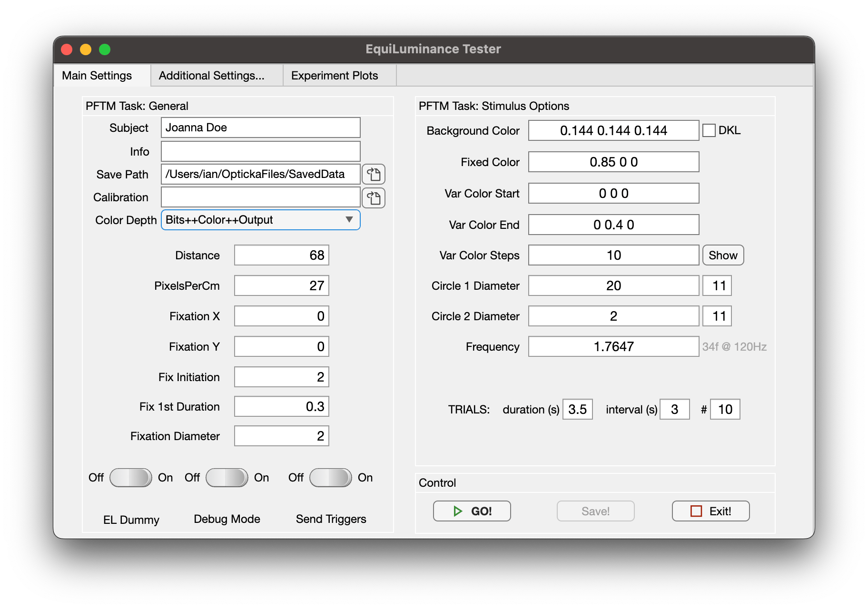868x609 pixels.
Task: Click the Fix Initiation input field
Action: click(x=282, y=377)
